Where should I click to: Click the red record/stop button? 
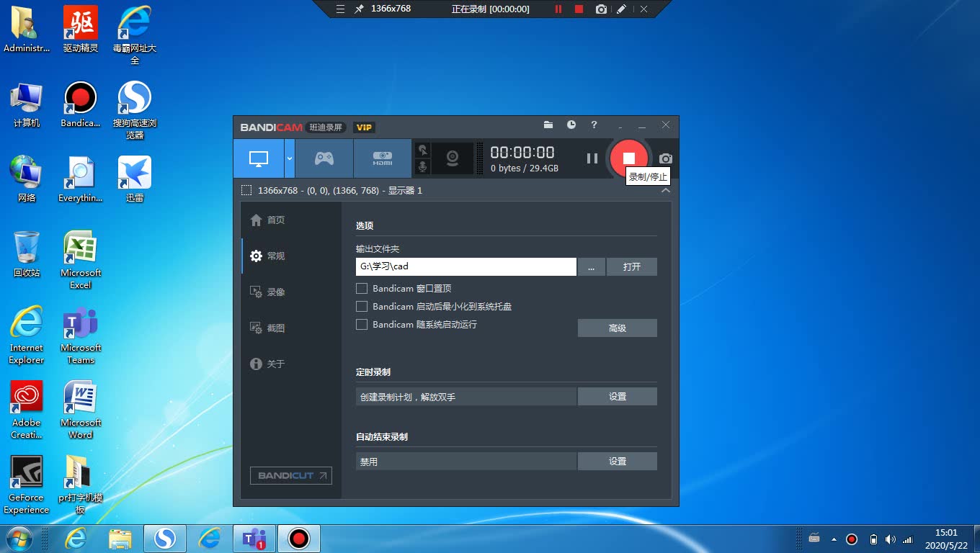[x=628, y=158]
